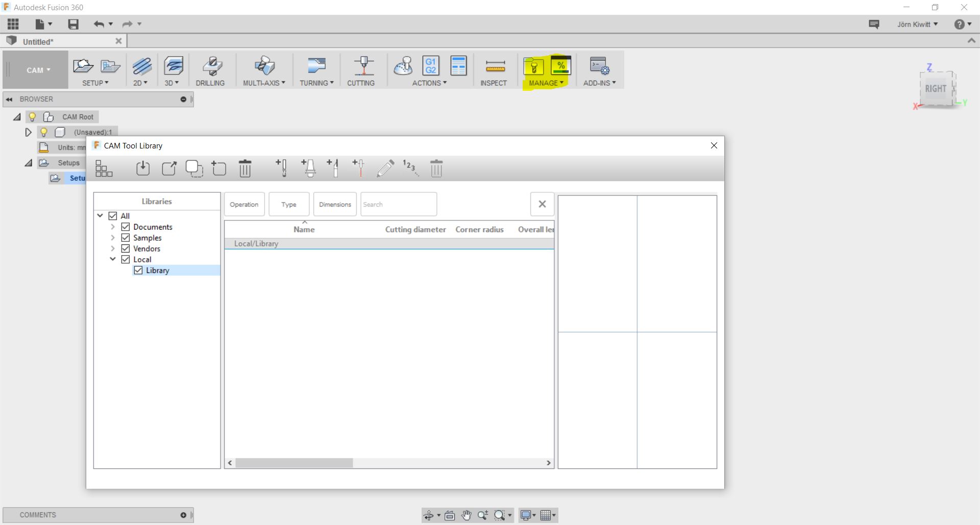
Task: Open the notifications chat icon
Action: 874,24
